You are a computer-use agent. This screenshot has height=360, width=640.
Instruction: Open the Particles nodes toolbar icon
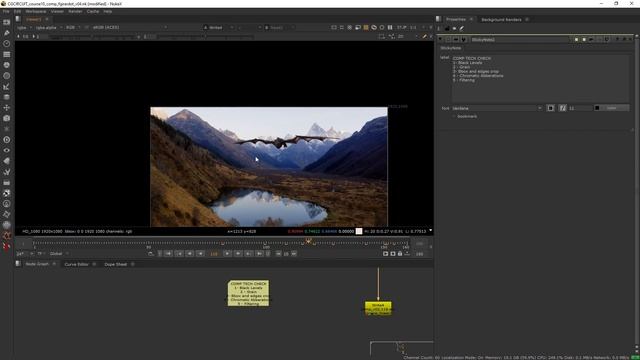point(7,129)
